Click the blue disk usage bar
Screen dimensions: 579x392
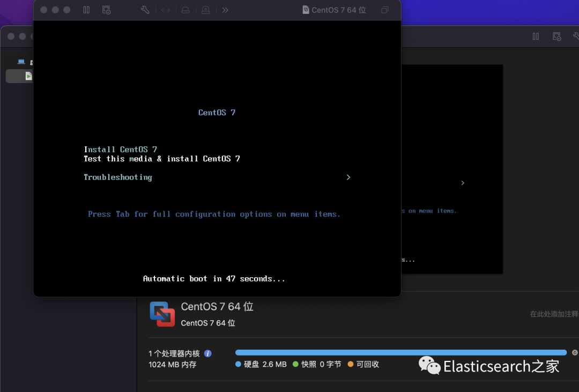[x=400, y=352]
